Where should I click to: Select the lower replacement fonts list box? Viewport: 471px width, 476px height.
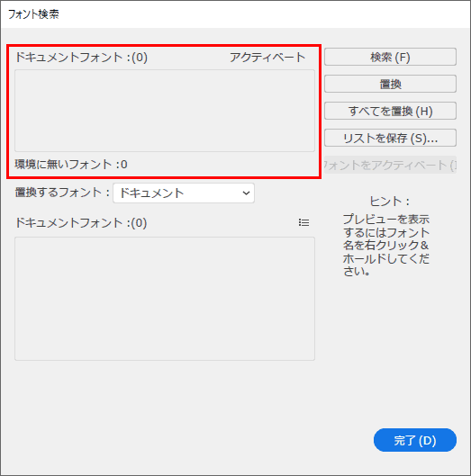[165, 299]
